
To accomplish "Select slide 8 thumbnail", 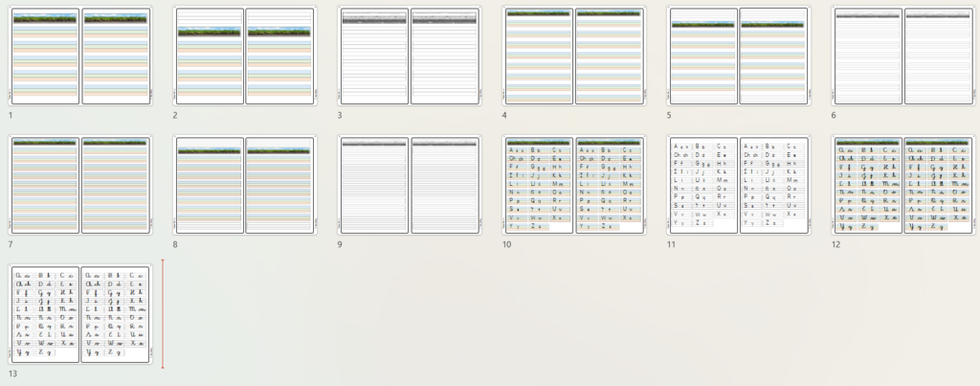I will coord(245,185).
